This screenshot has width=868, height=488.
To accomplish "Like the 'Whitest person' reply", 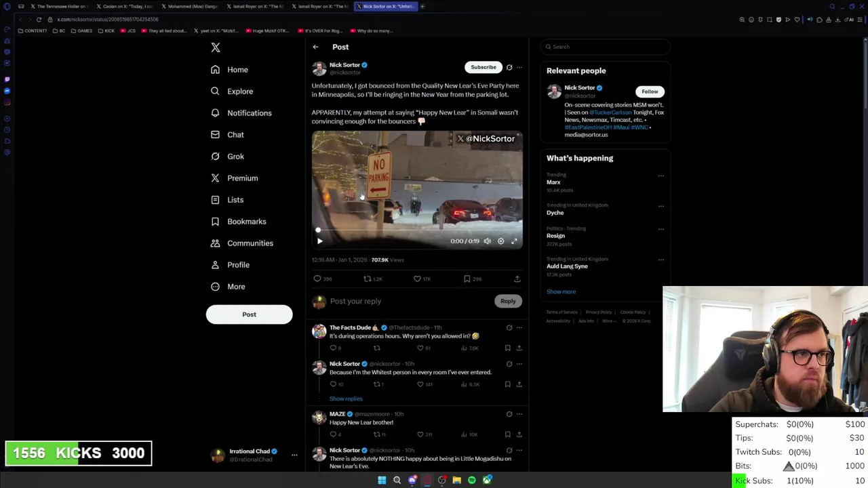I will click(420, 384).
